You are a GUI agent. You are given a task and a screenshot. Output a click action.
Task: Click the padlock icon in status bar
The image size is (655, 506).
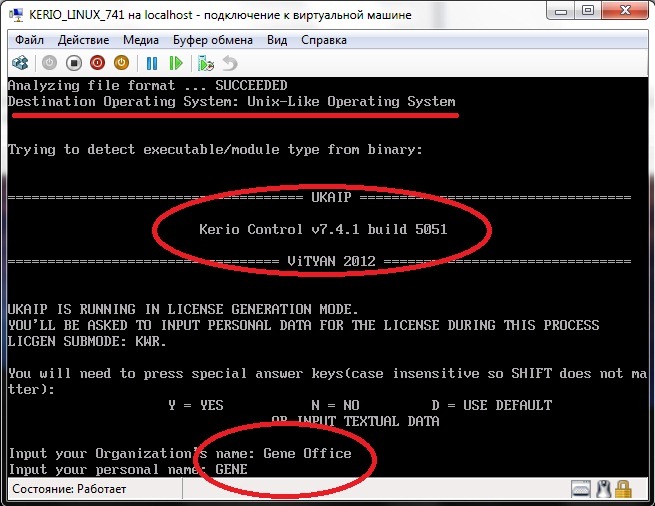pyautogui.click(x=624, y=490)
